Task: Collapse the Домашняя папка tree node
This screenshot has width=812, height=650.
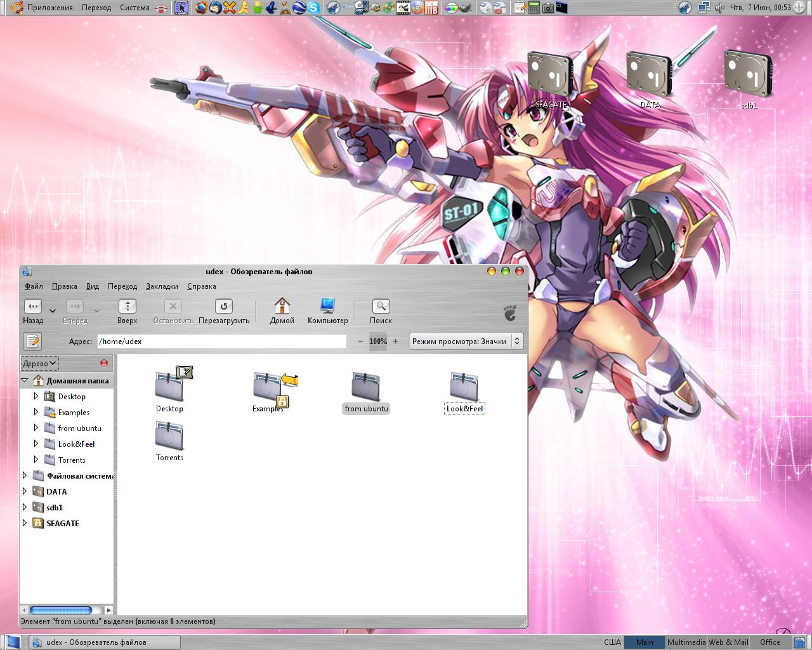Action: pyautogui.click(x=25, y=380)
